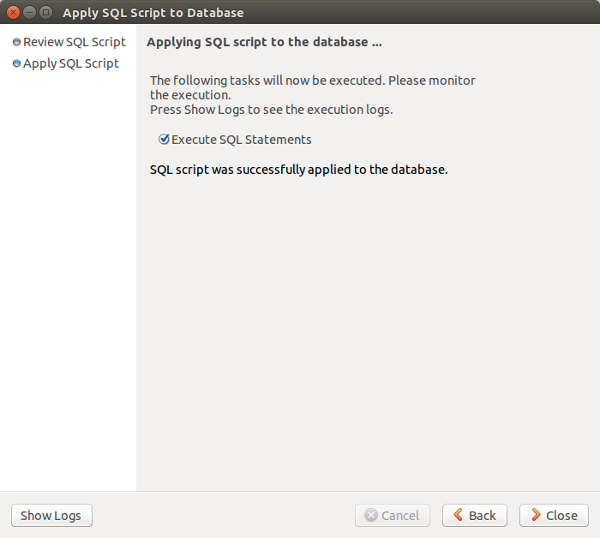Click the Review SQL Script step bullet icon
The width and height of the screenshot is (600, 538).
[x=16, y=43]
